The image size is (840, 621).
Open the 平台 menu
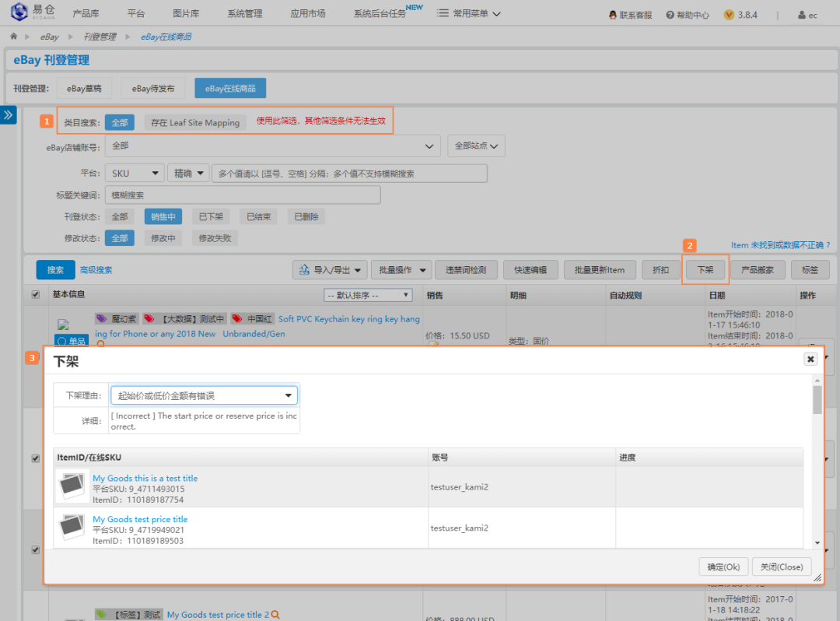[x=136, y=13]
